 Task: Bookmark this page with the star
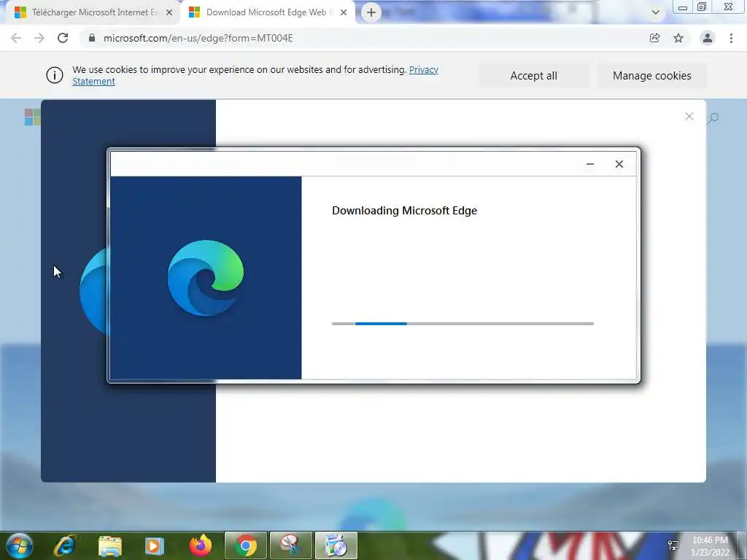click(x=678, y=38)
